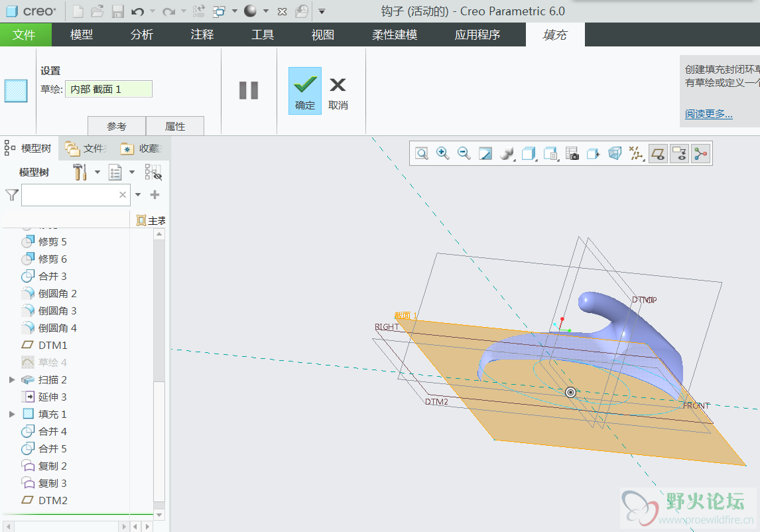Screen dimensions: 760x532
Task: Open the 阅读更多 help link
Action: click(708, 114)
